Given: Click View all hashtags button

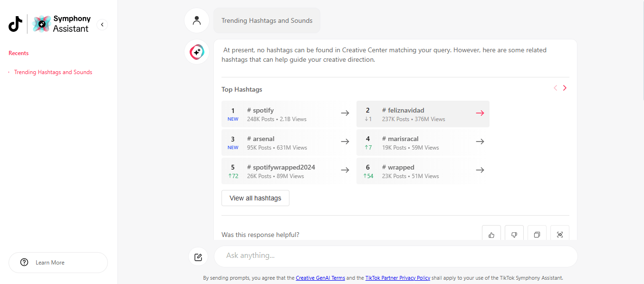Looking at the screenshot, I should pyautogui.click(x=255, y=198).
